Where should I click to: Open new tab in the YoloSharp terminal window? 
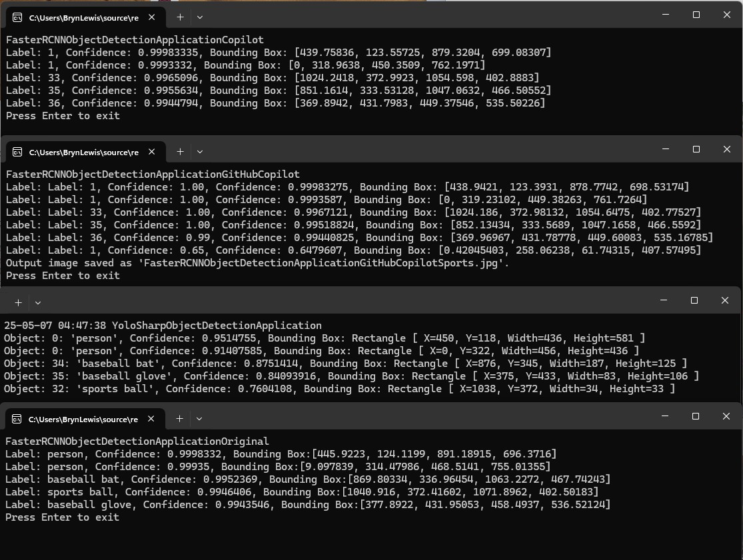(18, 302)
